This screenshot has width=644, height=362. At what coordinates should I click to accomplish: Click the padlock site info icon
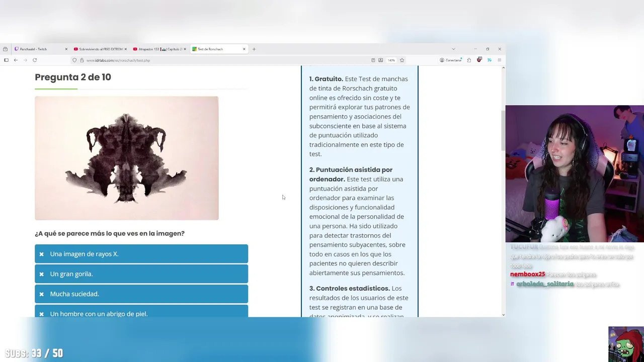point(82,60)
